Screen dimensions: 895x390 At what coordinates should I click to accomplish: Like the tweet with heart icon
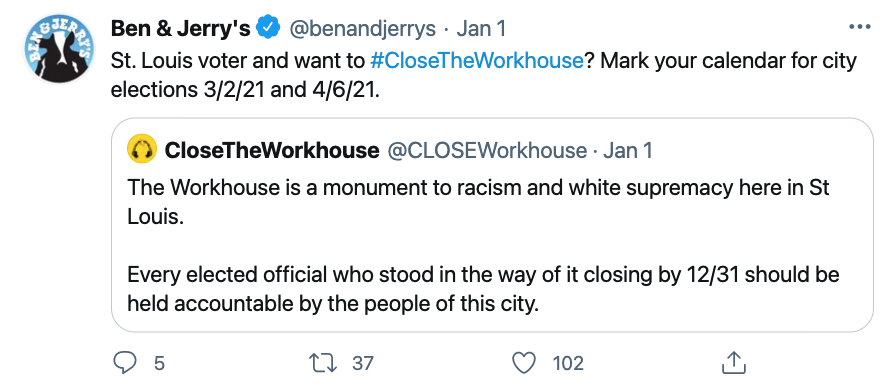pyautogui.click(x=524, y=363)
